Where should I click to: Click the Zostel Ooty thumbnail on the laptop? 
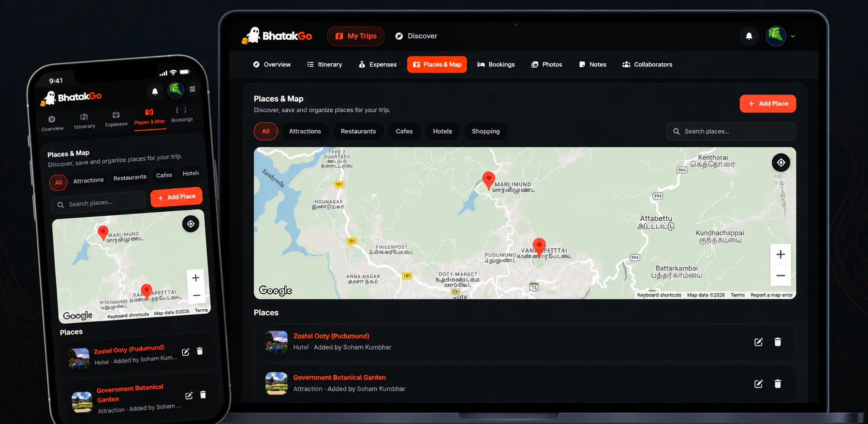tap(277, 342)
